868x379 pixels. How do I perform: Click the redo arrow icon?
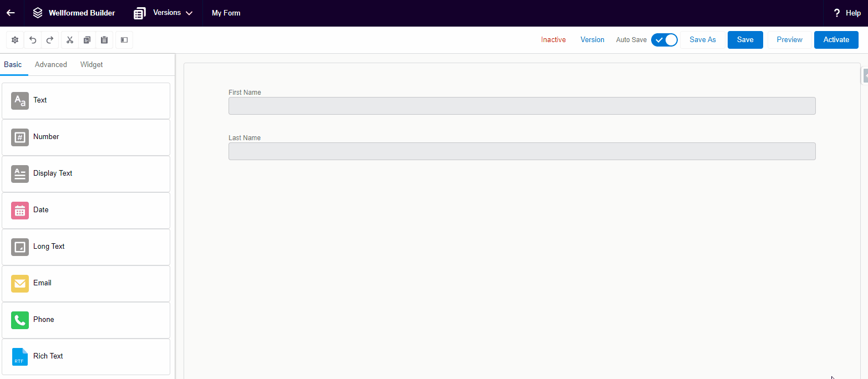point(49,40)
